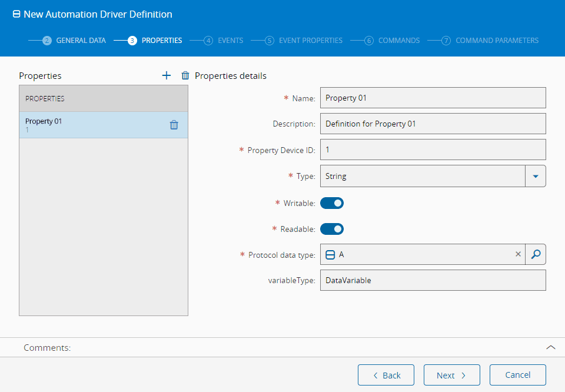Image resolution: width=565 pixels, height=392 pixels.
Task: Open the Type dropdown arrow
Action: click(x=535, y=176)
